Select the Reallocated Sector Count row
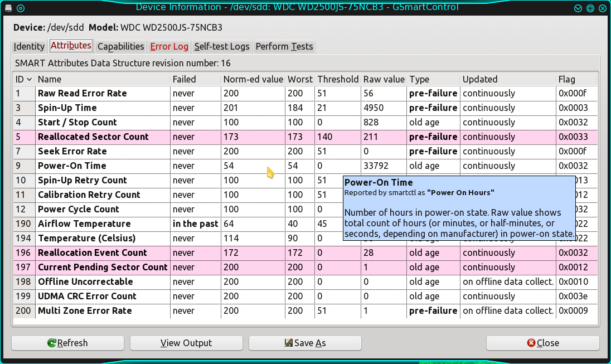Image resolution: width=611 pixels, height=364 pixels. (x=305, y=137)
